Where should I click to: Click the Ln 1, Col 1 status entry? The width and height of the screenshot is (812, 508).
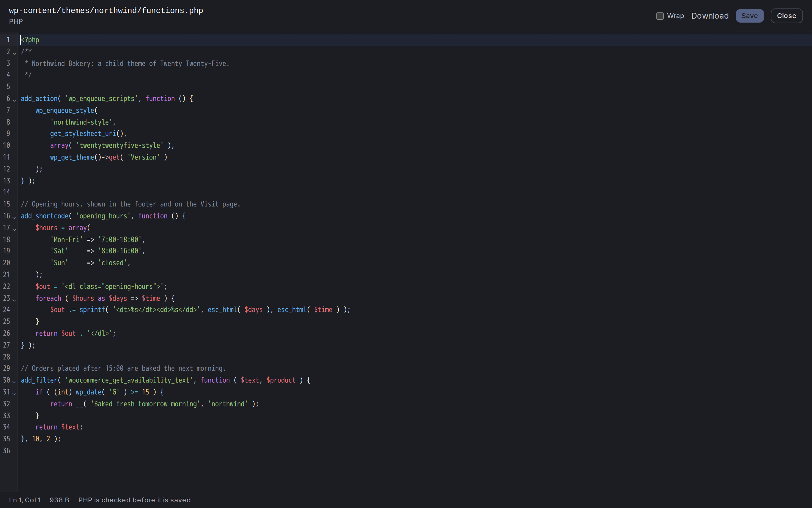(x=25, y=500)
